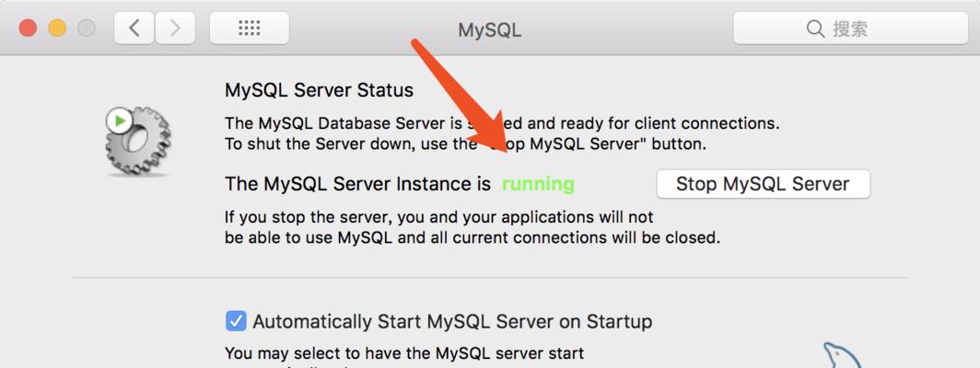Click the MySQL Server Status heading
The width and height of the screenshot is (980, 368).
[319, 90]
